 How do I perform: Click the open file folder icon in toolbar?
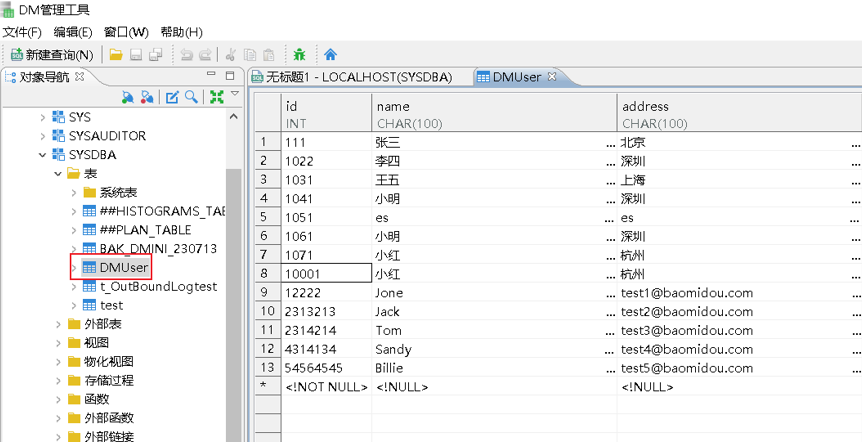[116, 55]
